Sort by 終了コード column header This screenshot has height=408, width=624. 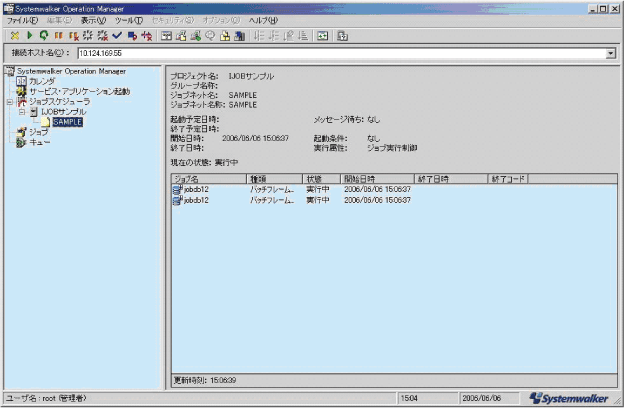point(508,179)
